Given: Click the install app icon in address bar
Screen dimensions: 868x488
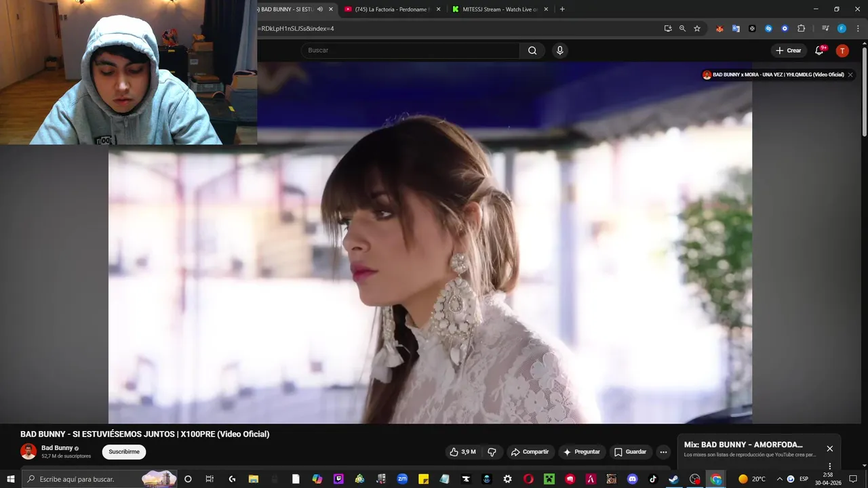Looking at the screenshot, I should coord(668,28).
